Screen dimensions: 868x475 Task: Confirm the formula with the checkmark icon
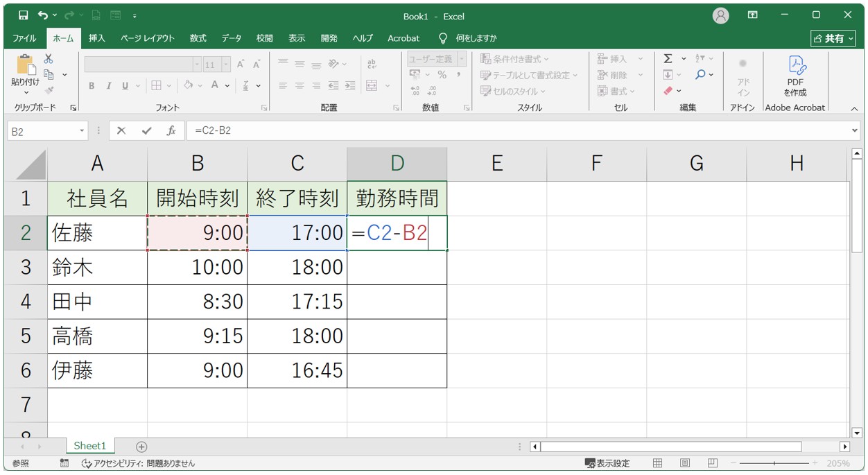pyautogui.click(x=146, y=130)
